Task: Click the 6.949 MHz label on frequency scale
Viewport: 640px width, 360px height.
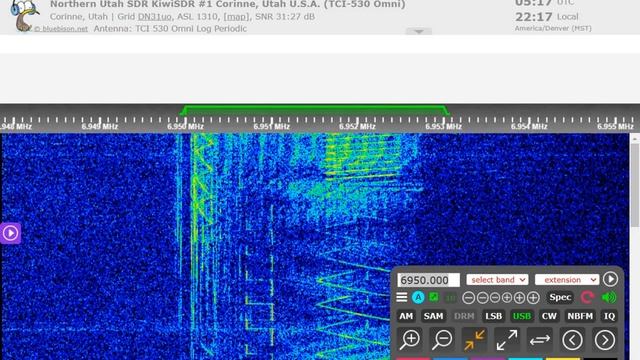Action: (99, 127)
